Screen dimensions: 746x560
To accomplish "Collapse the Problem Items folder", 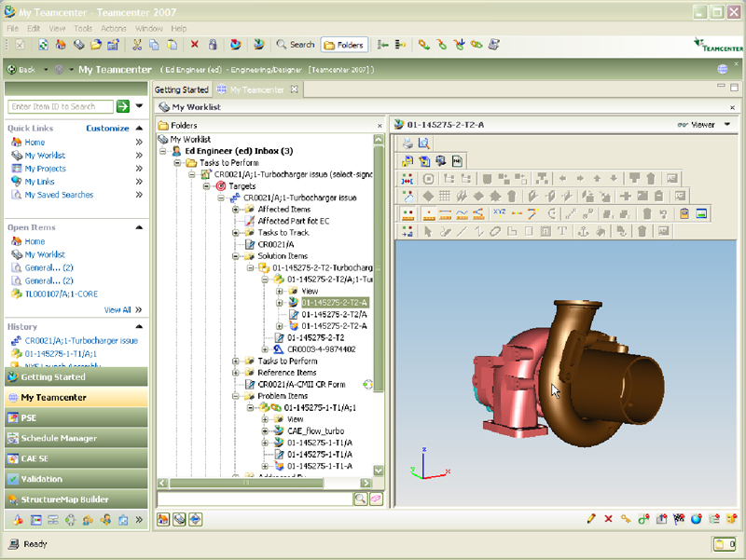I will click(x=236, y=396).
